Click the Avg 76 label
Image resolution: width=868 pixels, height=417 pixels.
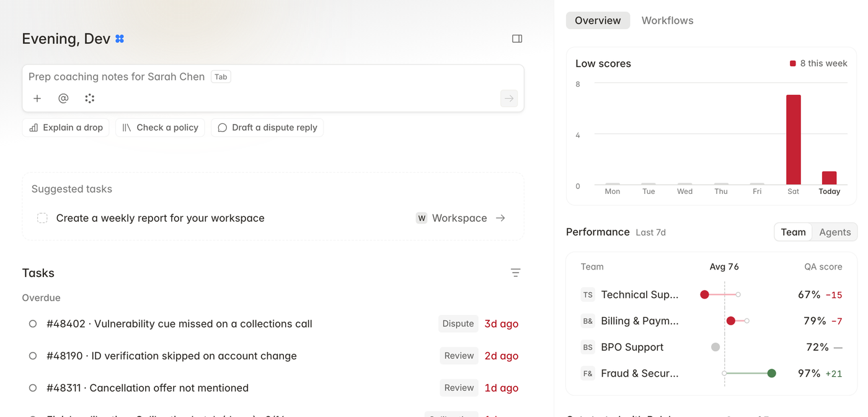(x=724, y=267)
